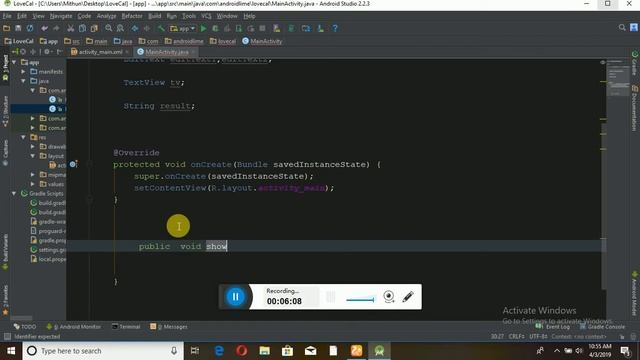Click the Debug app icon
The width and height of the screenshot is (640, 360).
(215, 28)
